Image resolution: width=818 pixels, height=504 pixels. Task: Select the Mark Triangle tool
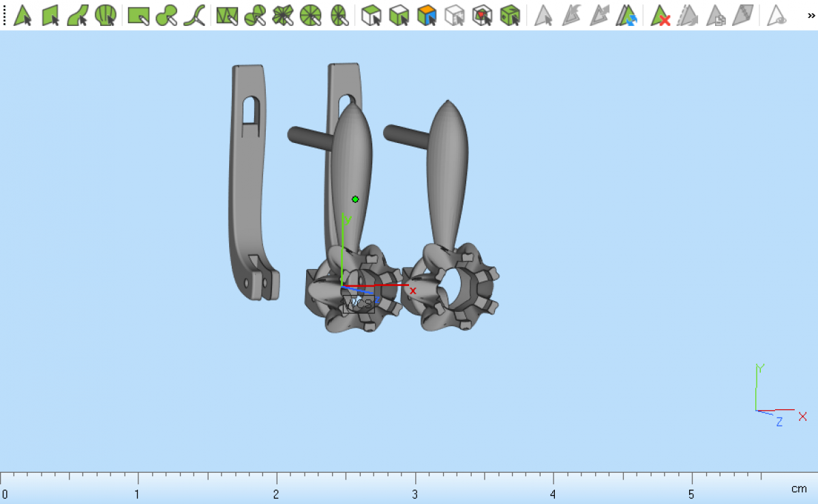click(x=22, y=15)
